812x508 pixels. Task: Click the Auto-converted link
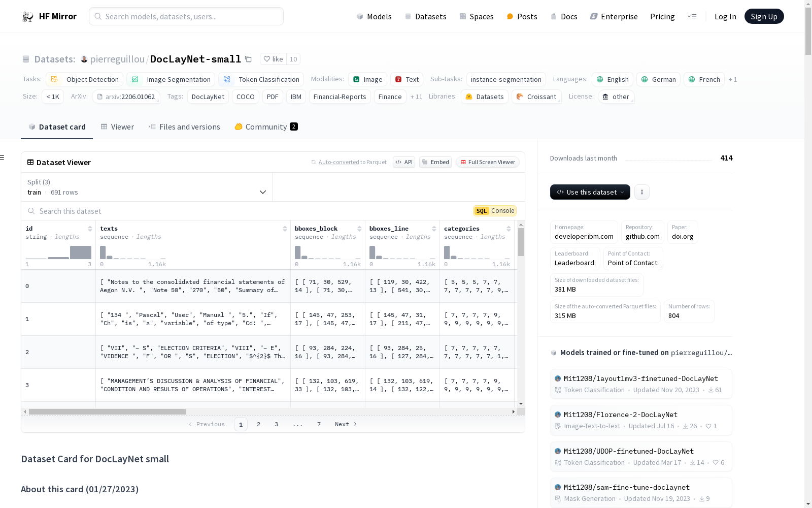(x=339, y=162)
